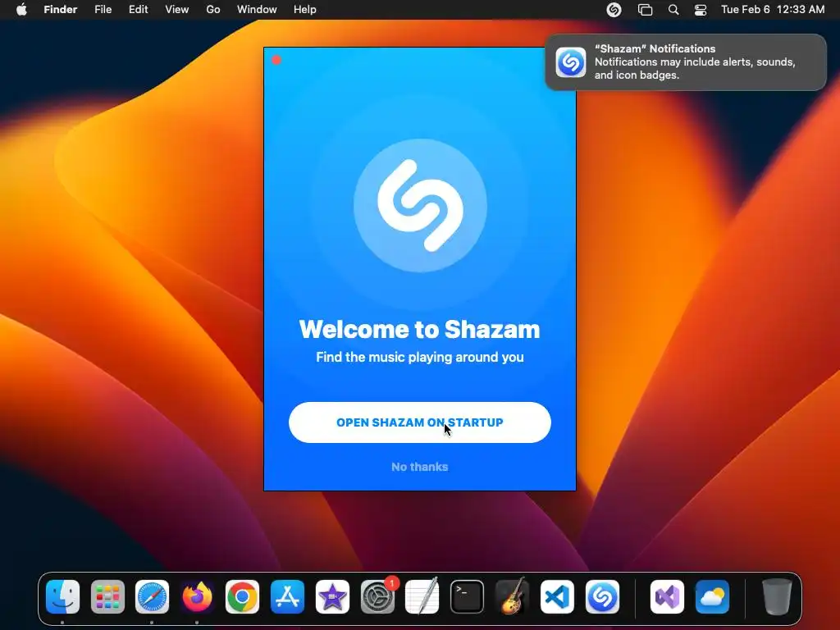Open Visual Studio Code from the Dock
The width and height of the screenshot is (840, 630).
point(557,596)
